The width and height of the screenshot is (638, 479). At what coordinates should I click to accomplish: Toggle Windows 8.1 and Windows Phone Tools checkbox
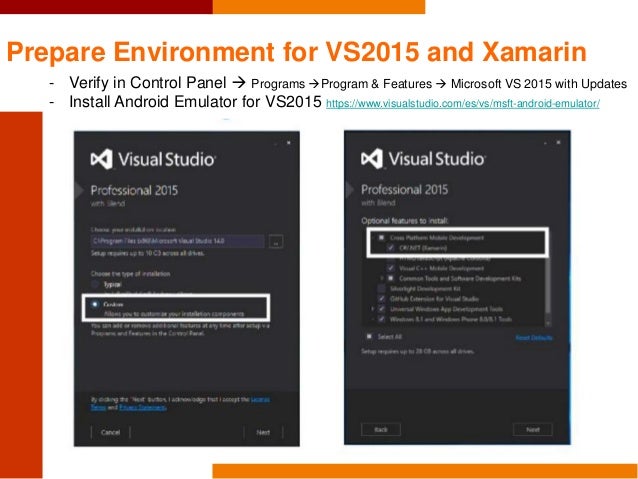click(x=381, y=319)
